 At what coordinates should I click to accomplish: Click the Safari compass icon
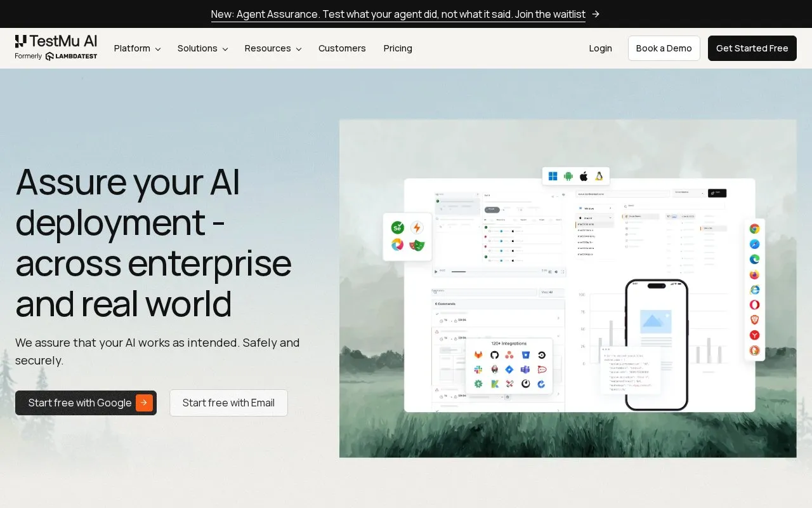pos(754,244)
